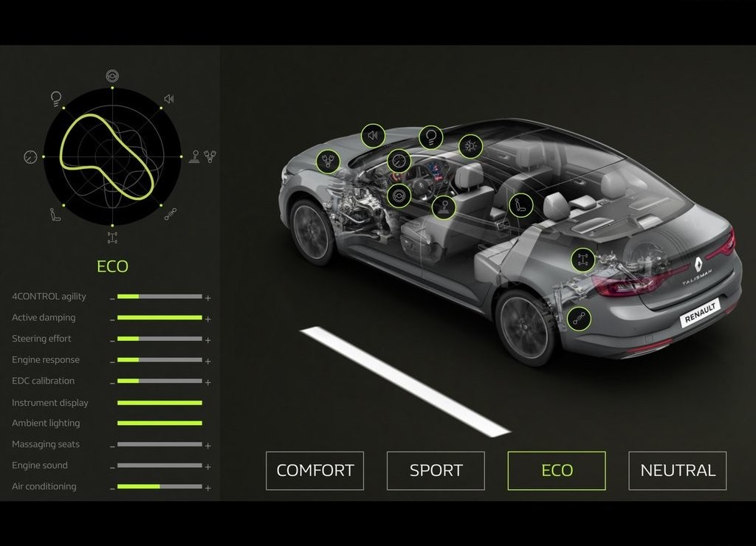This screenshot has height=546, width=756.
Task: Select the ECO driving mode button
Action: tap(557, 471)
